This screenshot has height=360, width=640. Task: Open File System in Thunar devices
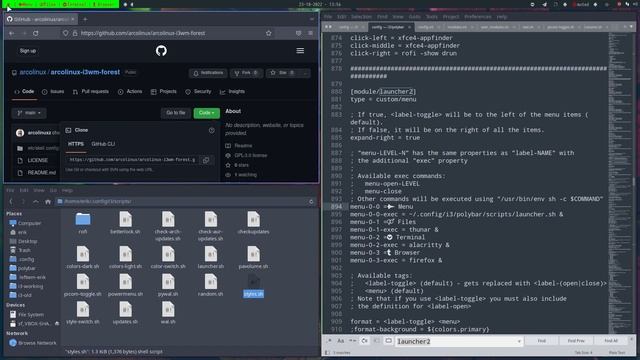point(27,315)
